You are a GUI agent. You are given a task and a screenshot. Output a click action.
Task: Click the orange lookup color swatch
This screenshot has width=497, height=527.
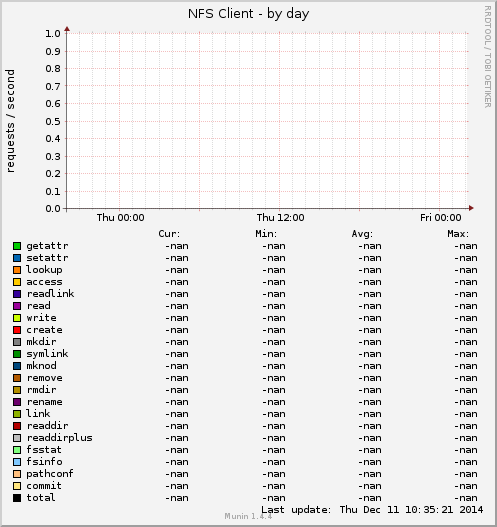[17, 270]
